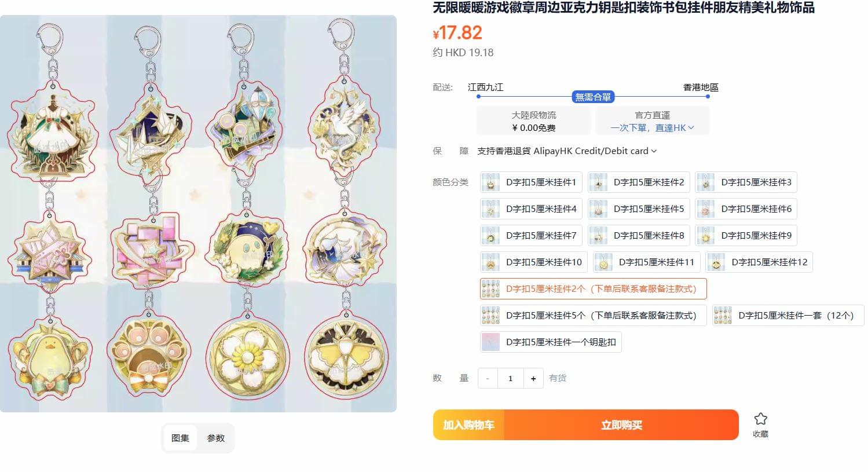This screenshot has height=472, width=868.
Task: Click 立即购买 button
Action: (621, 425)
